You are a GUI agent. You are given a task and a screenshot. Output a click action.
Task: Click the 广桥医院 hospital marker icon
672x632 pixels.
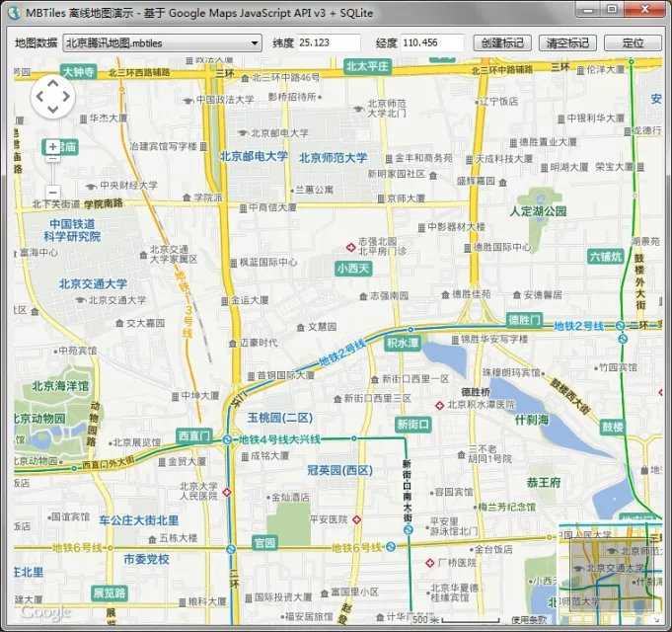click(430, 563)
